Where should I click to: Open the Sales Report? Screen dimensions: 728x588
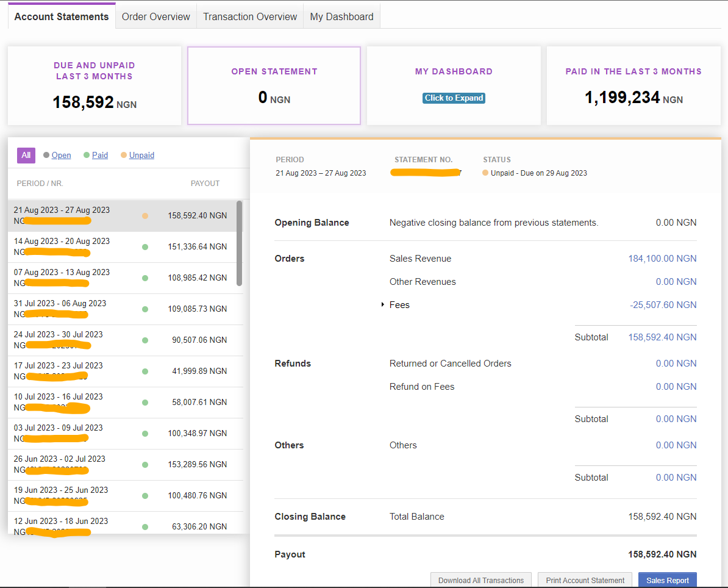click(667, 580)
